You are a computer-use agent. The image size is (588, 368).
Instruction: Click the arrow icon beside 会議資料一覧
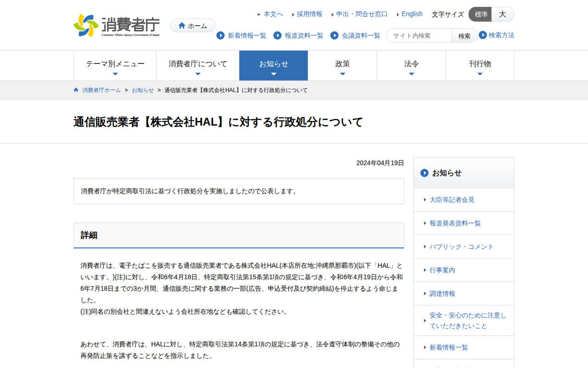pyautogui.click(x=334, y=35)
